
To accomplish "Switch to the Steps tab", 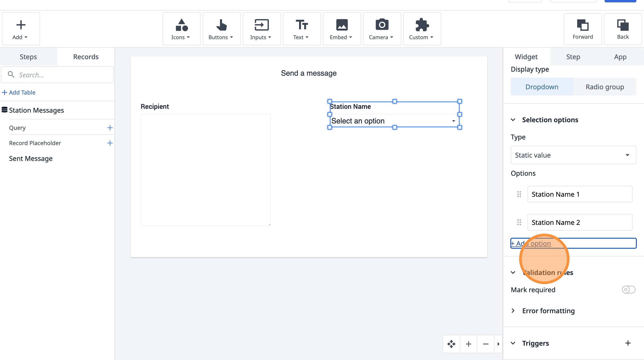I will pyautogui.click(x=28, y=57).
